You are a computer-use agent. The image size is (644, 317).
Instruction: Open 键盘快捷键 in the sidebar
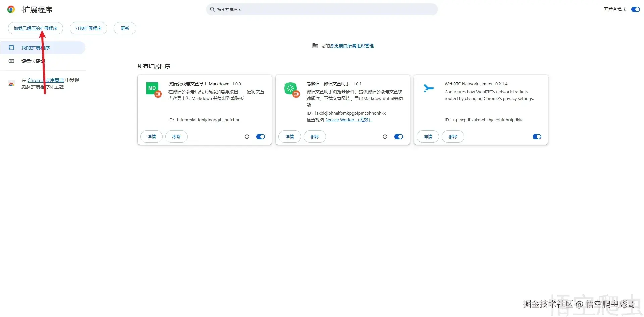(x=43, y=61)
